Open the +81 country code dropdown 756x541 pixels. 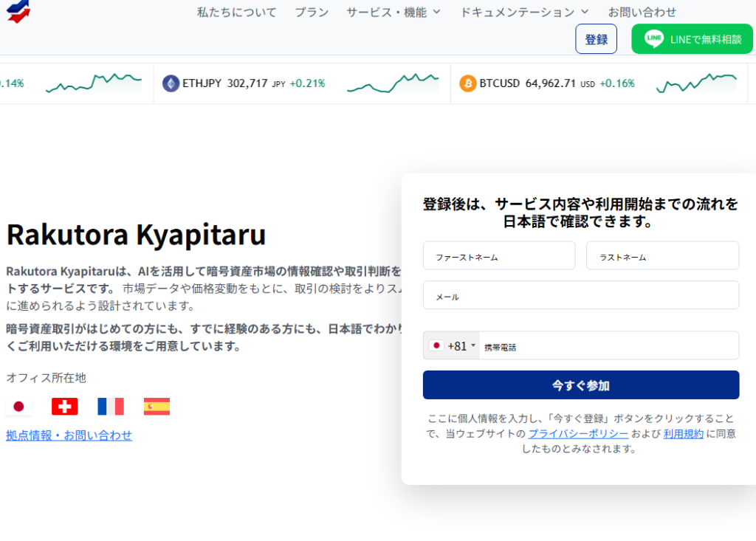click(x=452, y=345)
